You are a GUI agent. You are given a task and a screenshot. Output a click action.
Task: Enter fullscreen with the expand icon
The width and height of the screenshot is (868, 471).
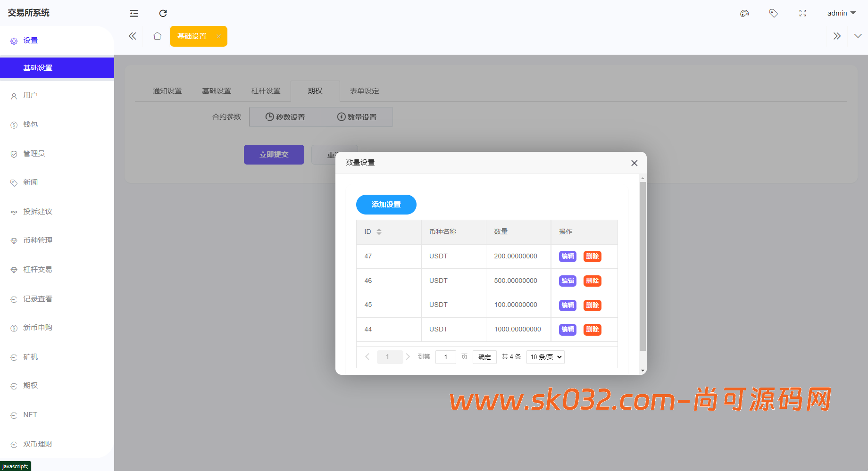click(x=802, y=13)
